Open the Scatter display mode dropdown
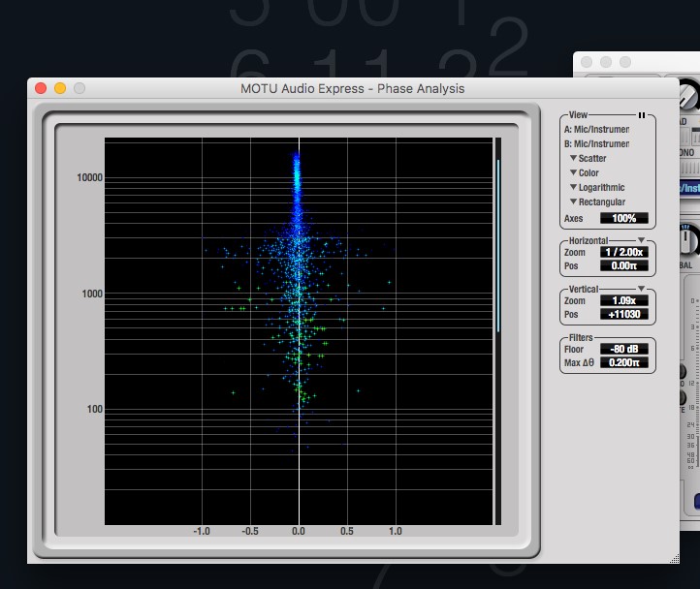700x589 pixels. [590, 159]
